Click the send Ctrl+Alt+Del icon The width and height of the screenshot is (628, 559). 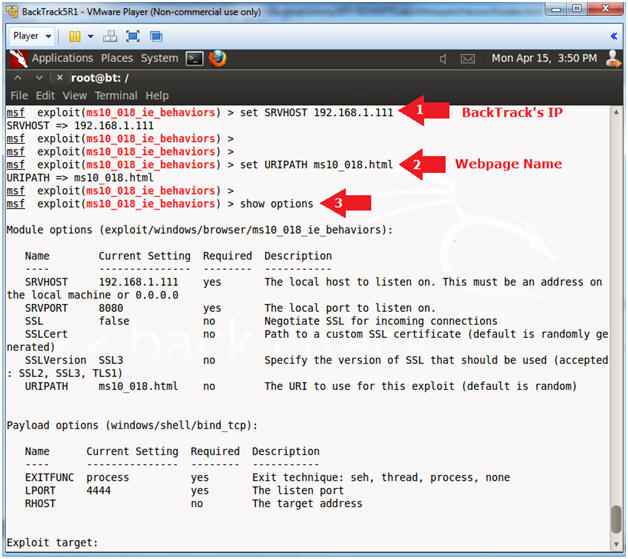(x=110, y=36)
